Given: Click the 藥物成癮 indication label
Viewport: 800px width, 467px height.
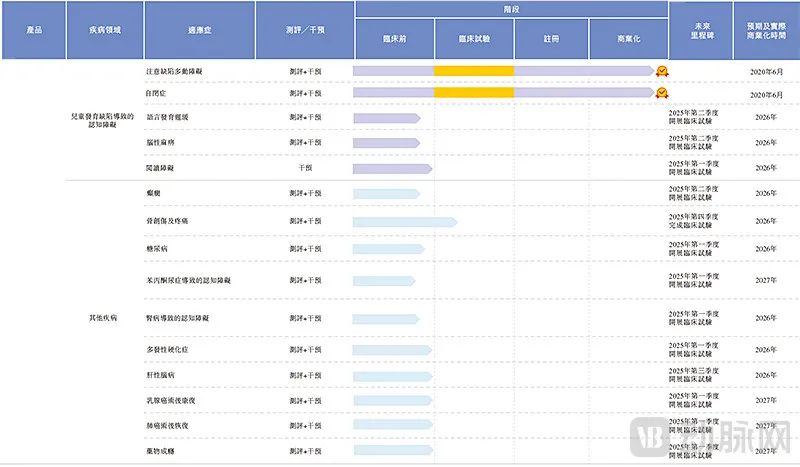Looking at the screenshot, I should (160, 452).
